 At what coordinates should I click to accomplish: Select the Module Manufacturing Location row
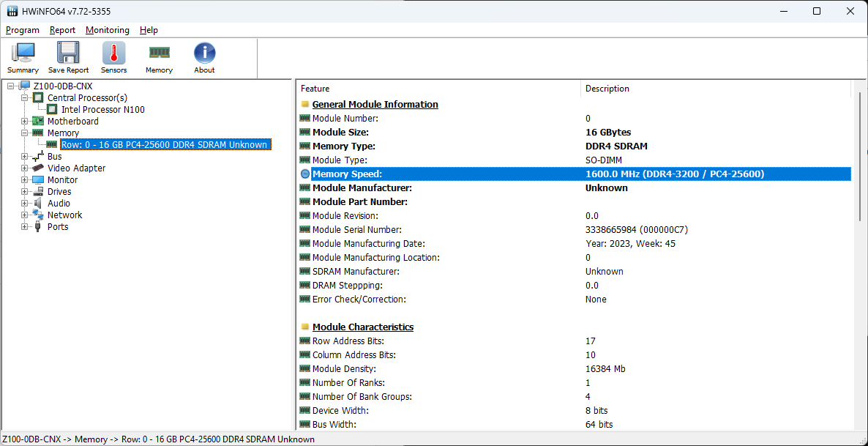coord(575,258)
